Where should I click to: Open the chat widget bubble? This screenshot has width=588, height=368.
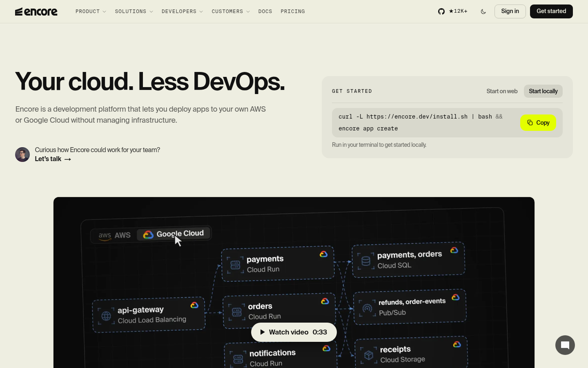565,345
